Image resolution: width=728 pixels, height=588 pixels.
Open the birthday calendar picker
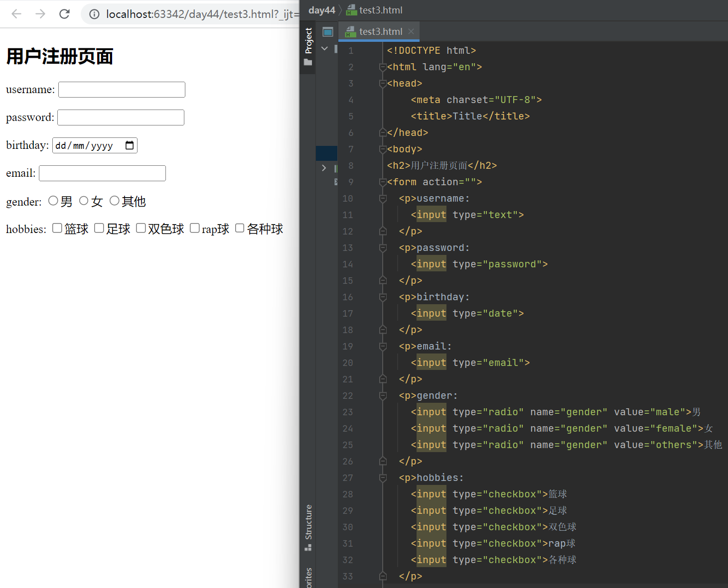pyautogui.click(x=130, y=145)
